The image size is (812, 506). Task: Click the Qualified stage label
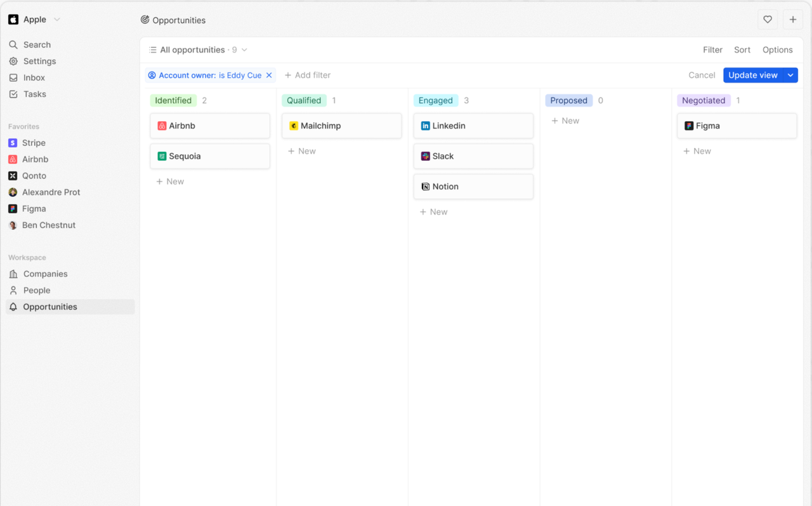(304, 101)
